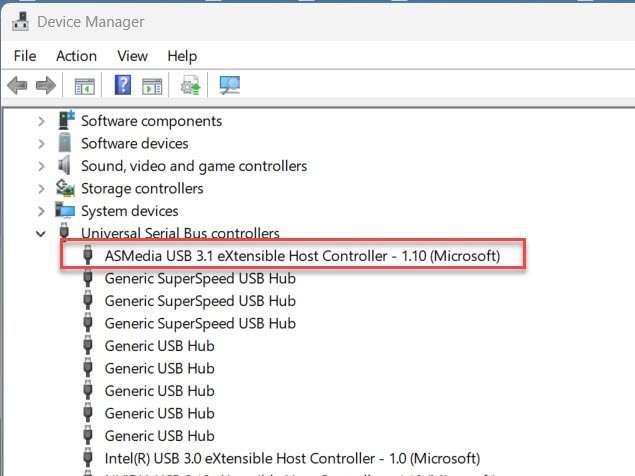Scan for hardware changes monitor icon
The width and height of the screenshot is (635, 476).
point(230,85)
